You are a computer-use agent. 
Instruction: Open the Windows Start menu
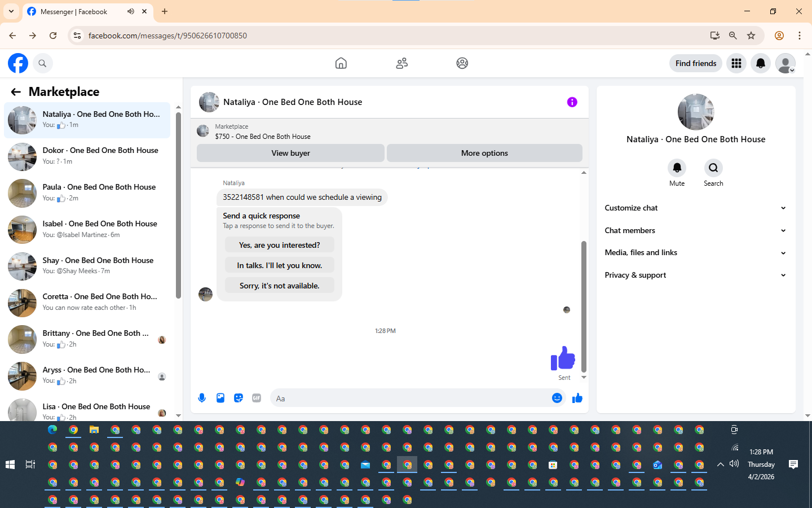click(10, 465)
